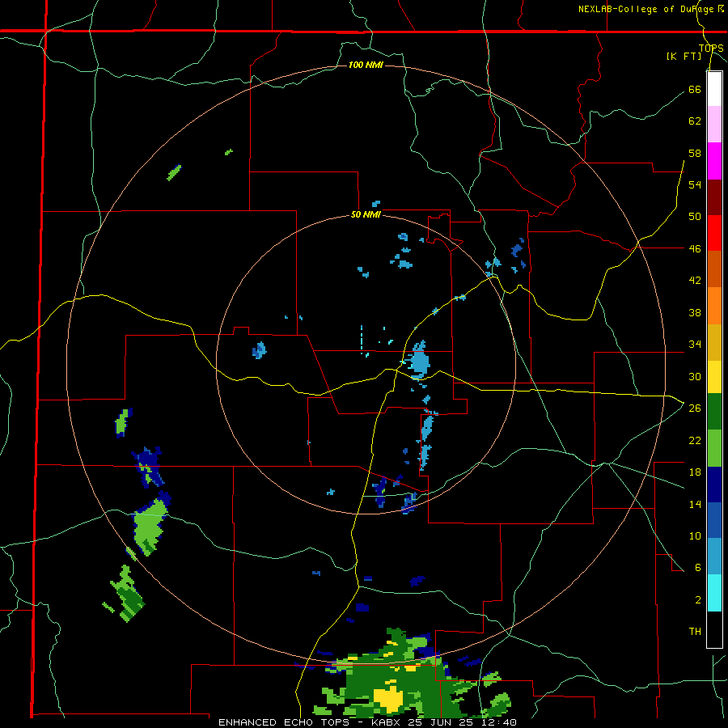Click the legend value '30'
728x728 pixels.
(695, 376)
